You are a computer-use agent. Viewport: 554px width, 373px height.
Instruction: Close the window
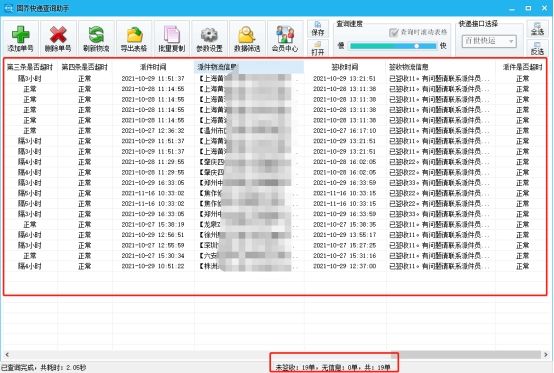544,8
